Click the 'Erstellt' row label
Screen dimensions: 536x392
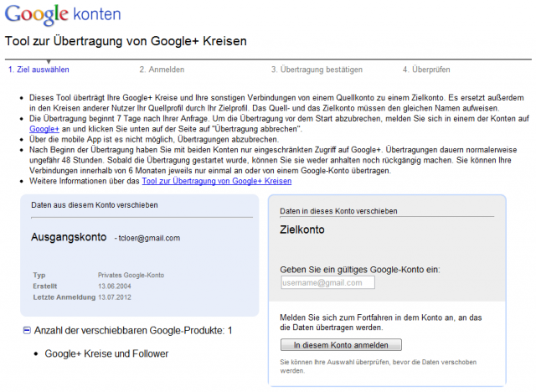(44, 286)
